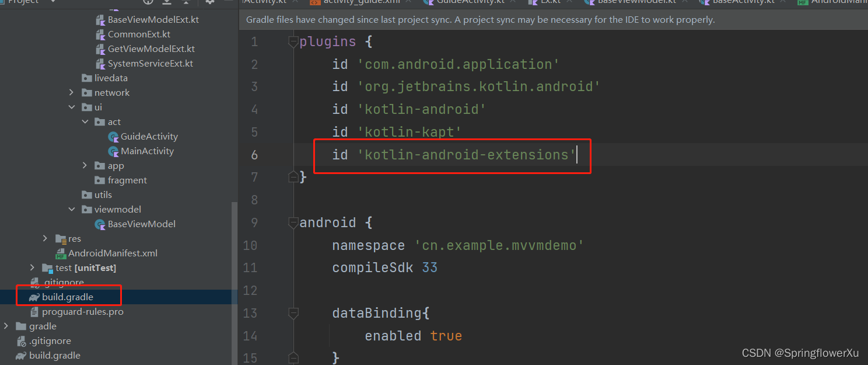Click the highlighted build.gradle elephant icon
The image size is (868, 365).
tap(34, 297)
